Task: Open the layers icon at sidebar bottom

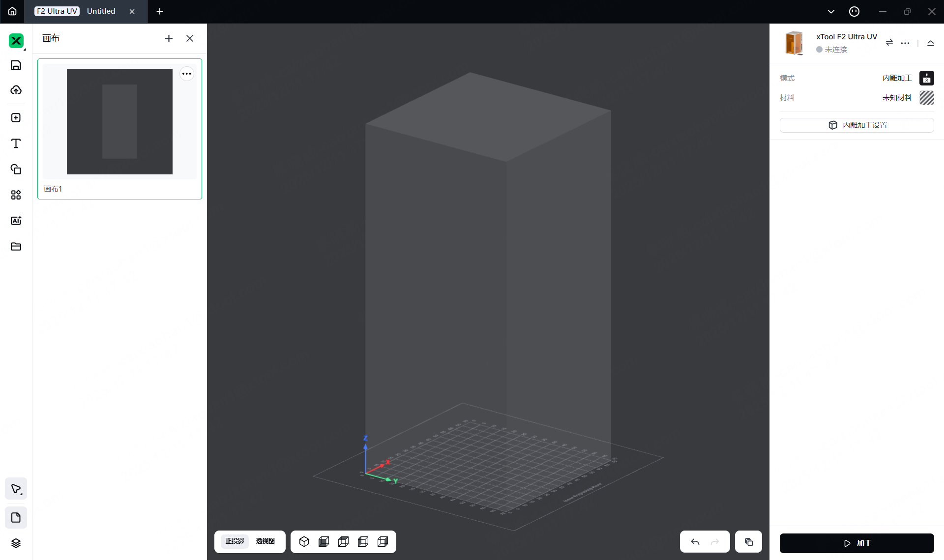Action: [16, 543]
